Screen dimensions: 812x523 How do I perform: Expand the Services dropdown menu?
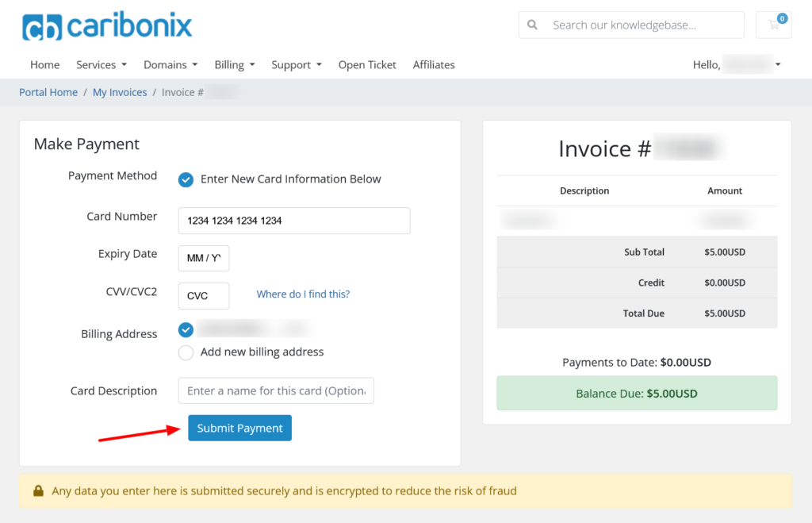pos(101,65)
